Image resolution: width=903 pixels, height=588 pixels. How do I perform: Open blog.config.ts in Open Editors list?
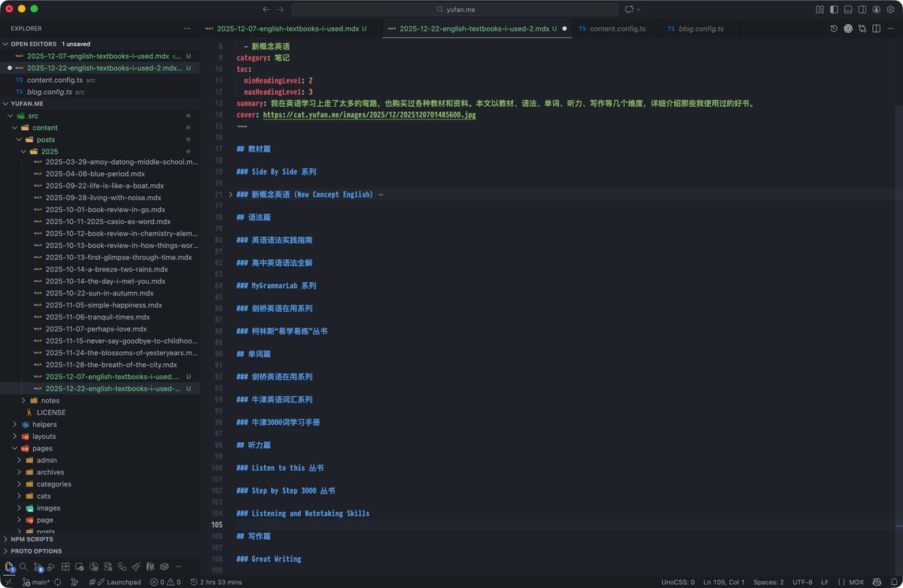99,92
